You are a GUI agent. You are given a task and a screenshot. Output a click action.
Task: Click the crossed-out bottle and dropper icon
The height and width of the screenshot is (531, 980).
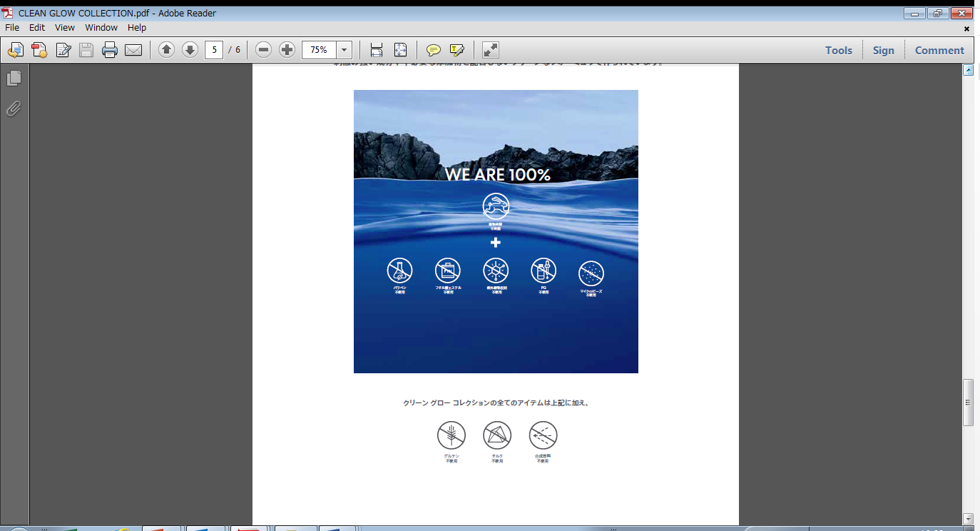543,270
